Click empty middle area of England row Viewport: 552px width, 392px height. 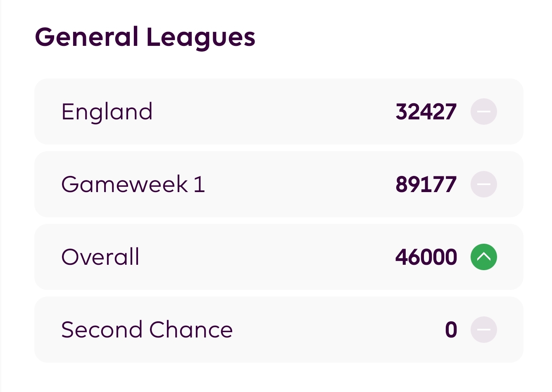[x=273, y=112]
